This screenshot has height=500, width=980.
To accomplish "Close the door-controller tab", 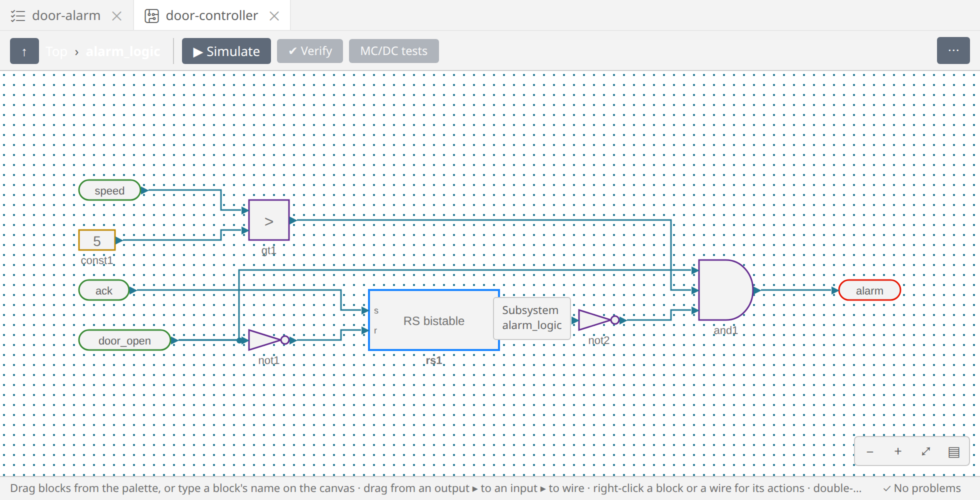I will tap(274, 16).
